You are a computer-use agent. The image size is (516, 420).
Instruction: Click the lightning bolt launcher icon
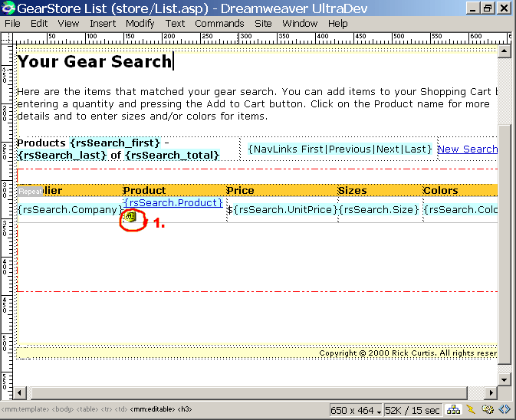471,410
